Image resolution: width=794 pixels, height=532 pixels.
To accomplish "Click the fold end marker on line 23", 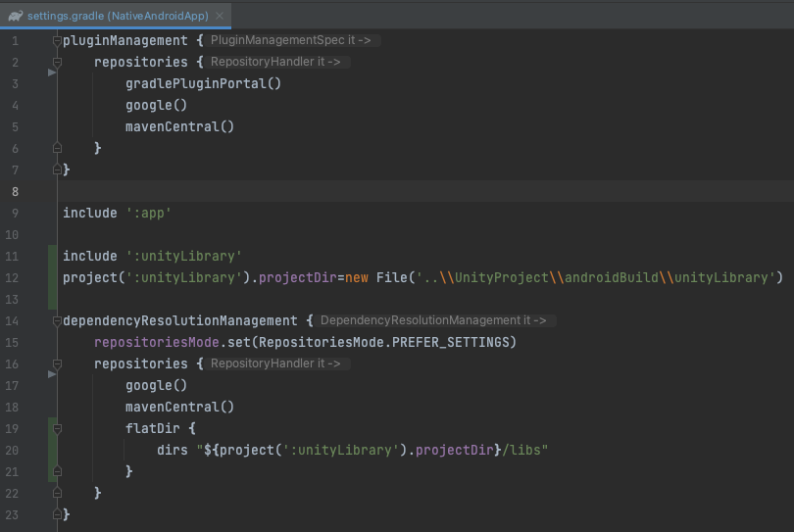I will pyautogui.click(x=57, y=514).
